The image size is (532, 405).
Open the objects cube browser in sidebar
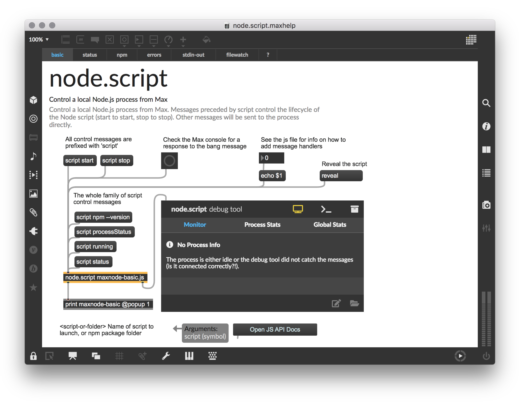[34, 100]
